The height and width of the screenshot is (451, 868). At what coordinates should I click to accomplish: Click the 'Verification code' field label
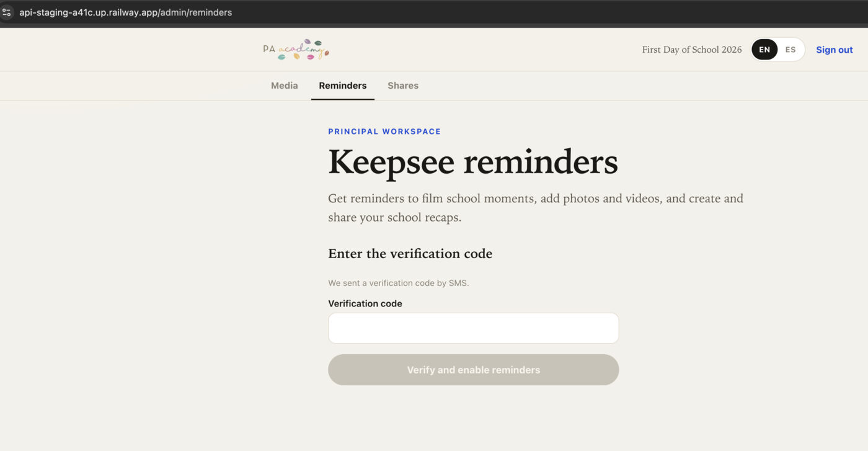tap(365, 303)
